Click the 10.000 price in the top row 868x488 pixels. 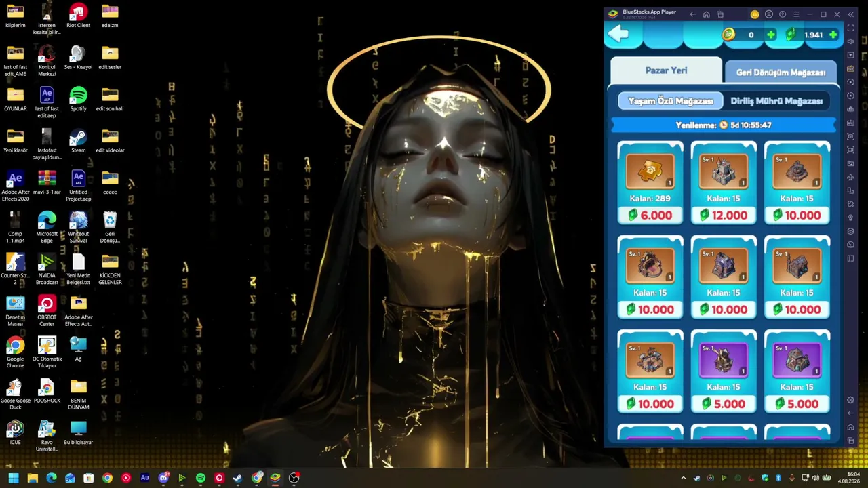(797, 216)
